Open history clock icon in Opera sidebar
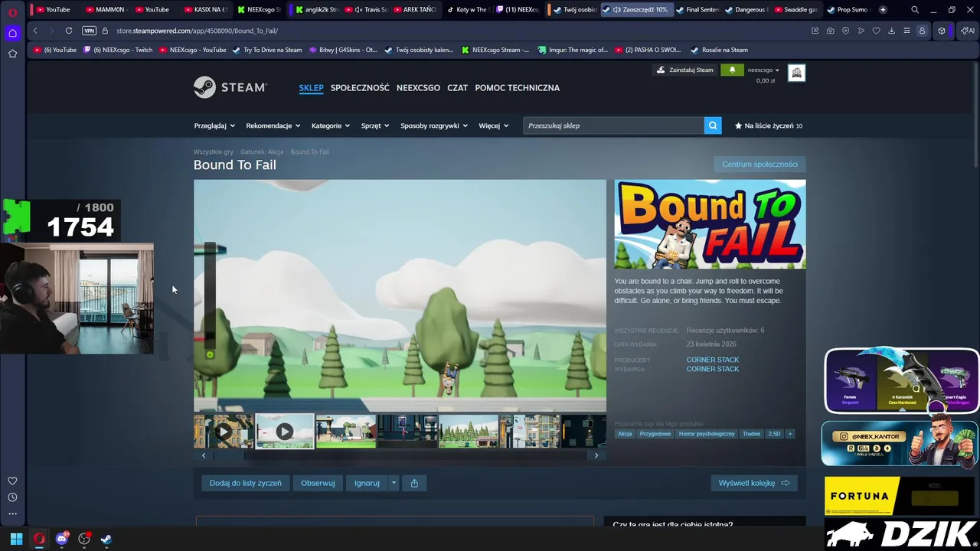The height and width of the screenshot is (551, 980). point(12,497)
